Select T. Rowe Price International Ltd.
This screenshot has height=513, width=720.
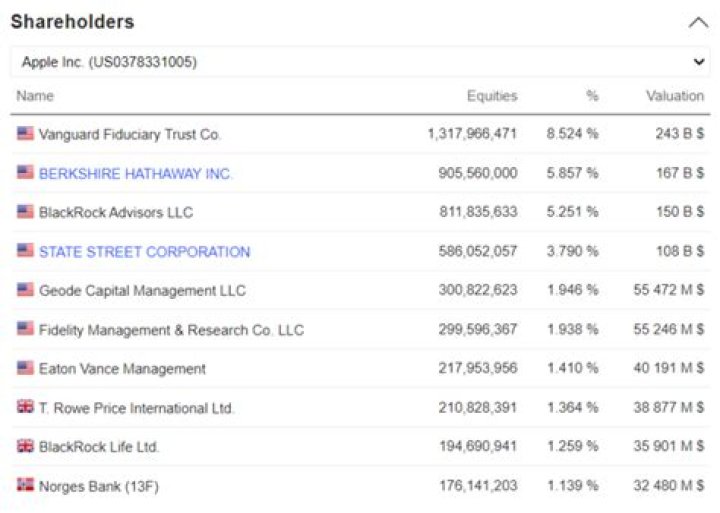(x=136, y=408)
